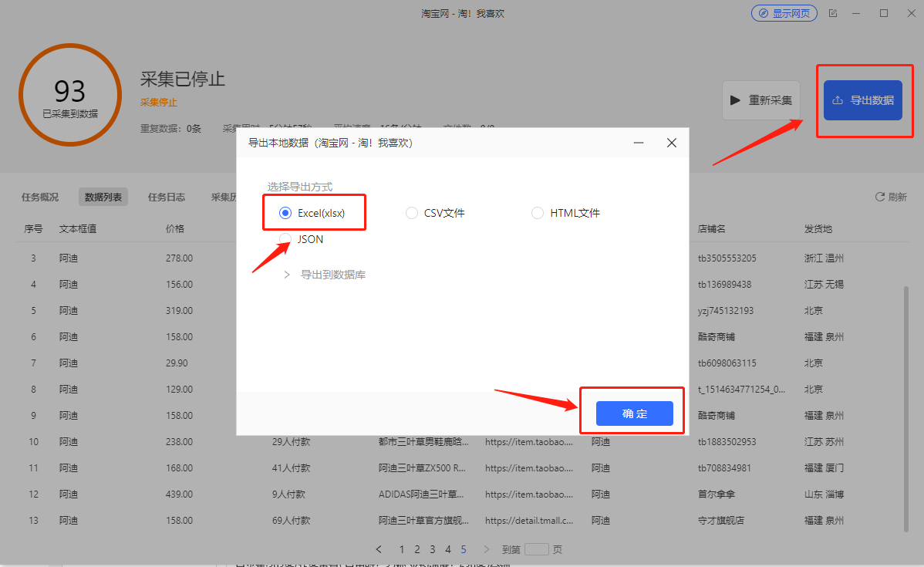The height and width of the screenshot is (567, 924).
Task: Click the 41人付款 cell
Action: click(291, 468)
